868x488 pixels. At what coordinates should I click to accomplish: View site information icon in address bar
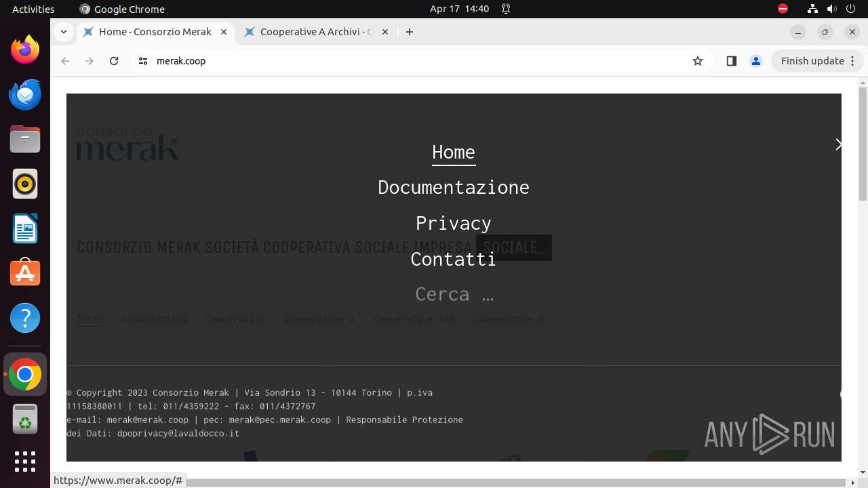(142, 61)
